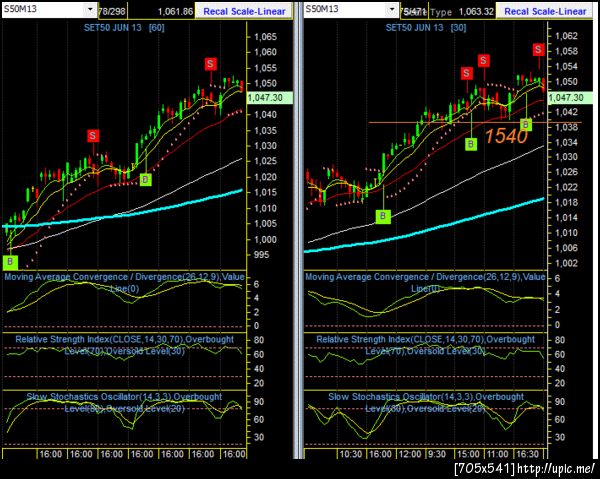Click the 1,063.32 value in right header
Viewport: 600px width, 479px height.
(x=476, y=11)
